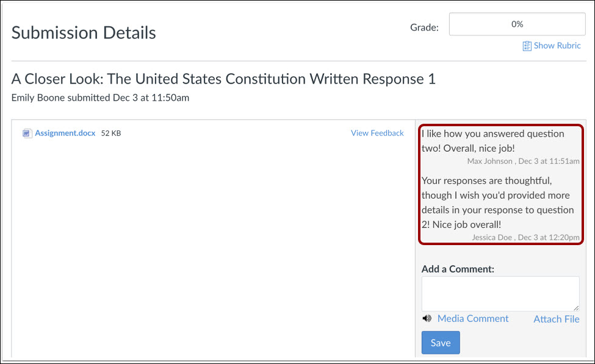This screenshot has width=595, height=364.
Task: Click the speaker icon beside Media Comment
Action: click(427, 318)
